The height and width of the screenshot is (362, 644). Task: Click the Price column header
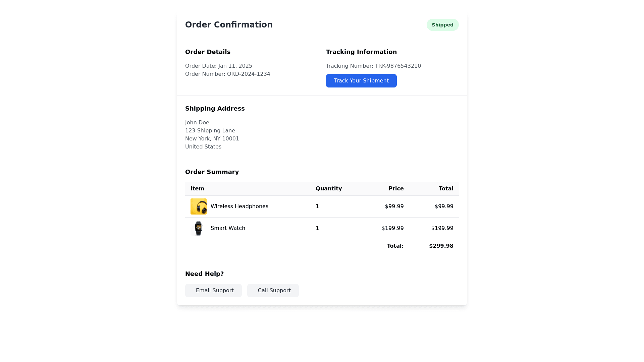coord(396,189)
